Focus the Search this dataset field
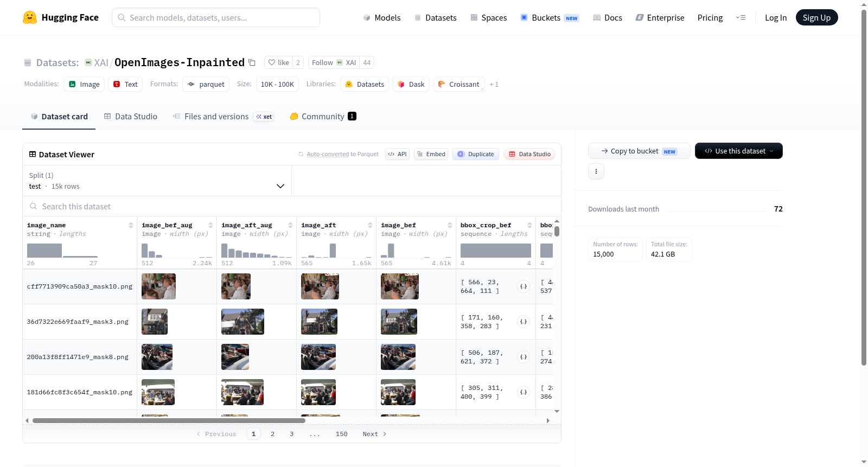 (292, 206)
